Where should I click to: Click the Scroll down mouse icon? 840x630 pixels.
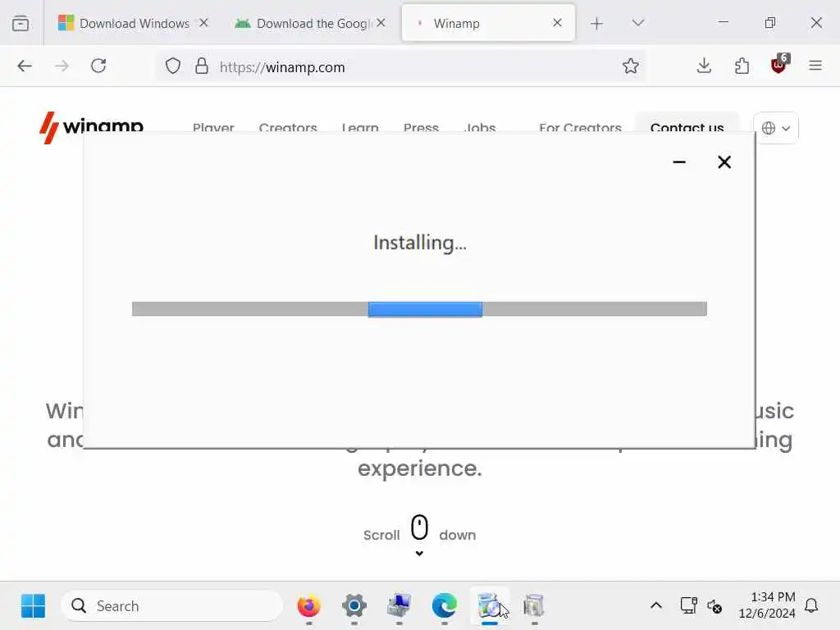[419, 527]
